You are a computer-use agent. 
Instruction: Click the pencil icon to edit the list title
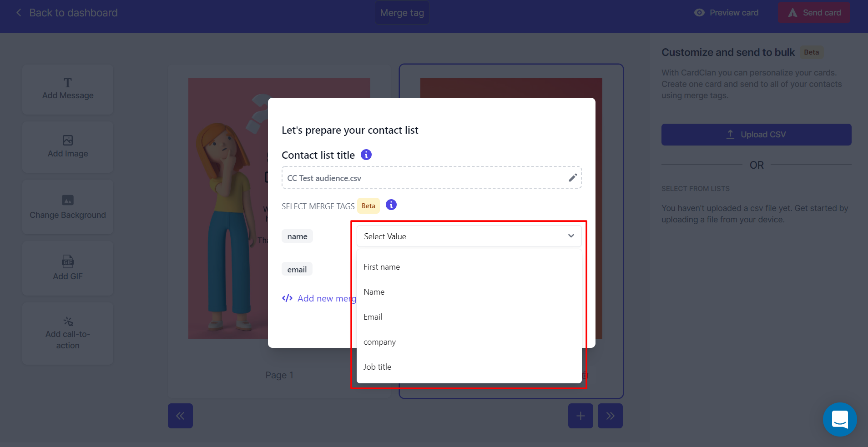click(573, 178)
